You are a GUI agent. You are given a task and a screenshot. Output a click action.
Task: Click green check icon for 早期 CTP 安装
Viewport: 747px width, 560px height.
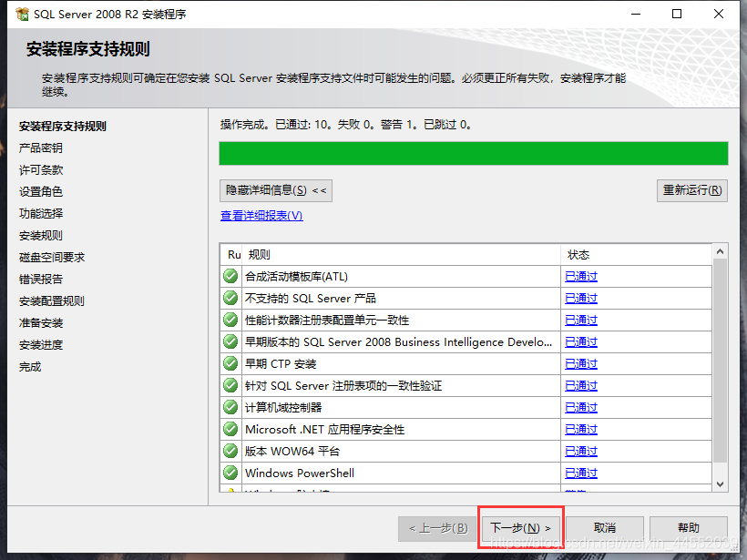230,364
